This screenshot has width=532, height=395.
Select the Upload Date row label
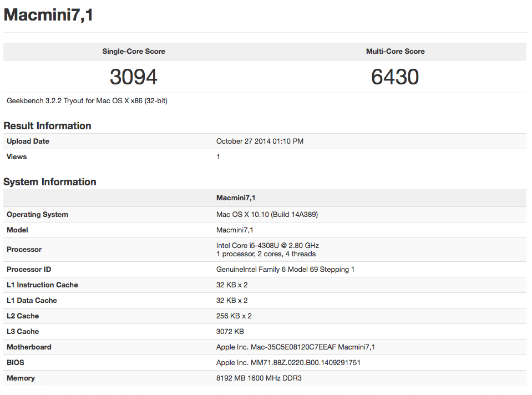pyautogui.click(x=28, y=141)
